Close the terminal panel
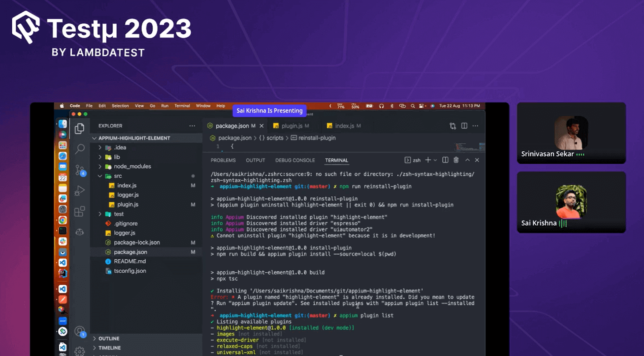644x356 pixels. click(x=477, y=160)
